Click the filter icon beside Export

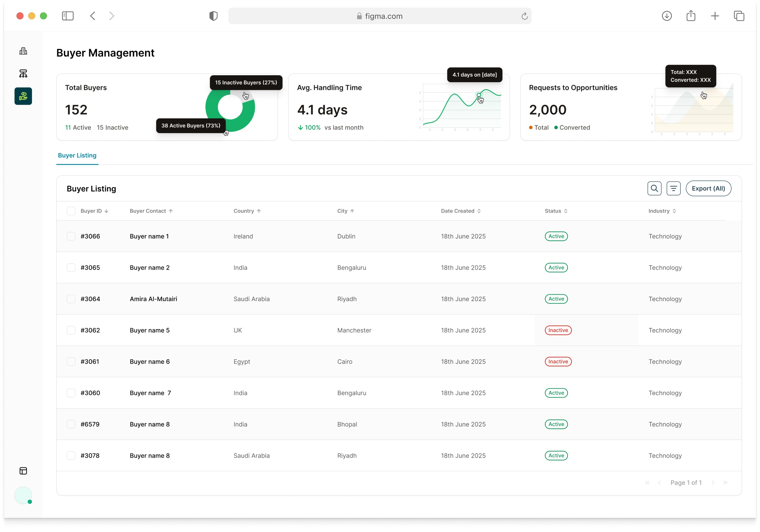pyautogui.click(x=673, y=188)
